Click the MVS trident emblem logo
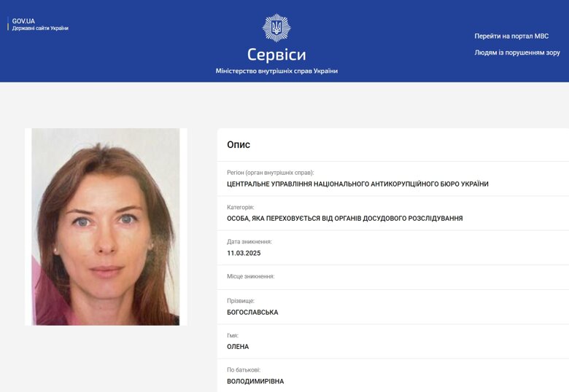569x392 pixels. pyautogui.click(x=276, y=28)
